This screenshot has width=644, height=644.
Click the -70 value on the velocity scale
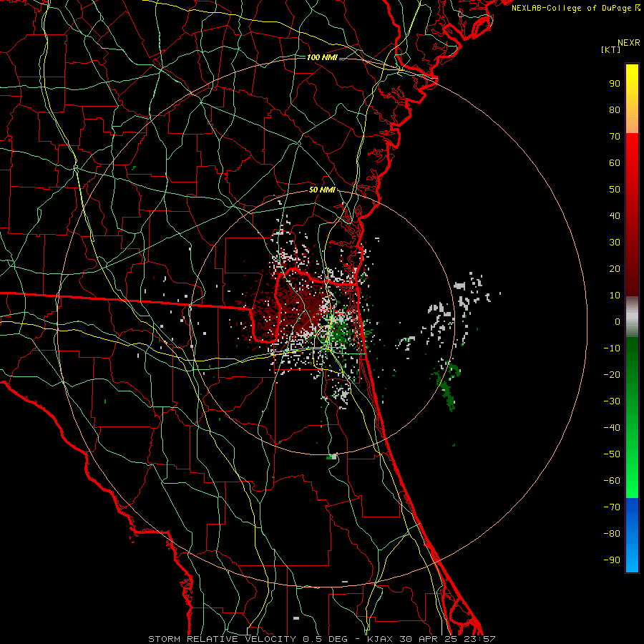(x=612, y=507)
